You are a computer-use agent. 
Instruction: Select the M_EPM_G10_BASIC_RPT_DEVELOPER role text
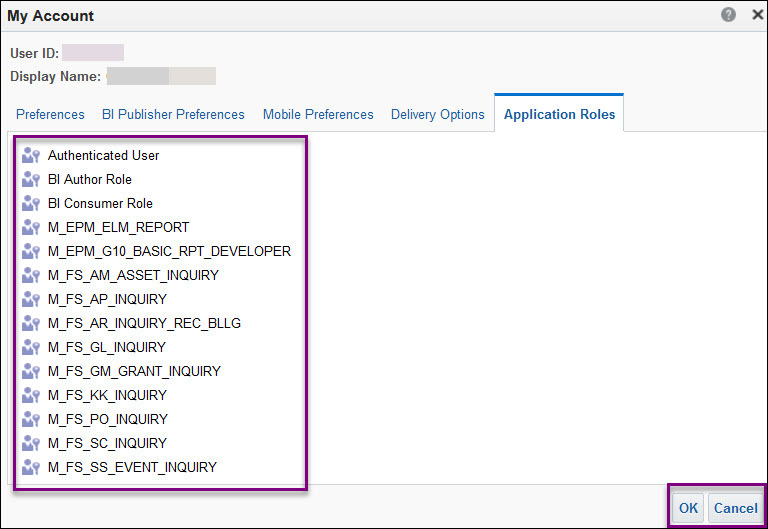(169, 251)
